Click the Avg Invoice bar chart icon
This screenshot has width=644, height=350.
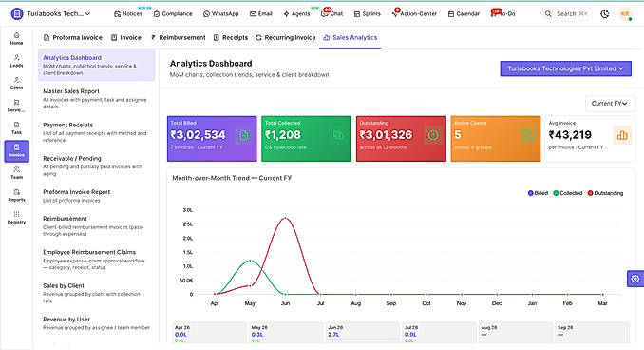[622, 135]
